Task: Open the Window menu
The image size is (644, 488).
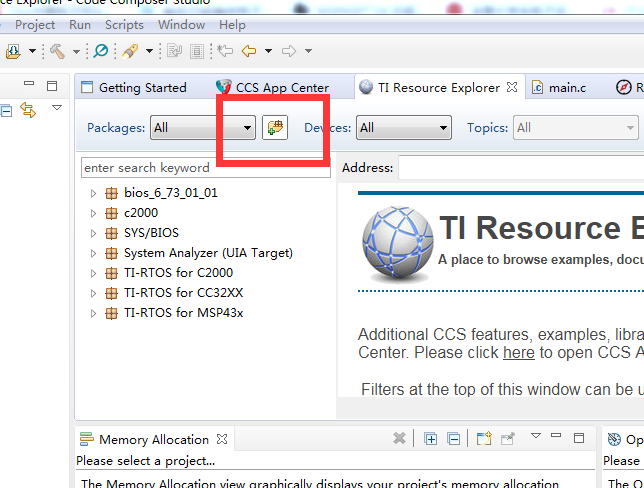Action: coord(182,25)
